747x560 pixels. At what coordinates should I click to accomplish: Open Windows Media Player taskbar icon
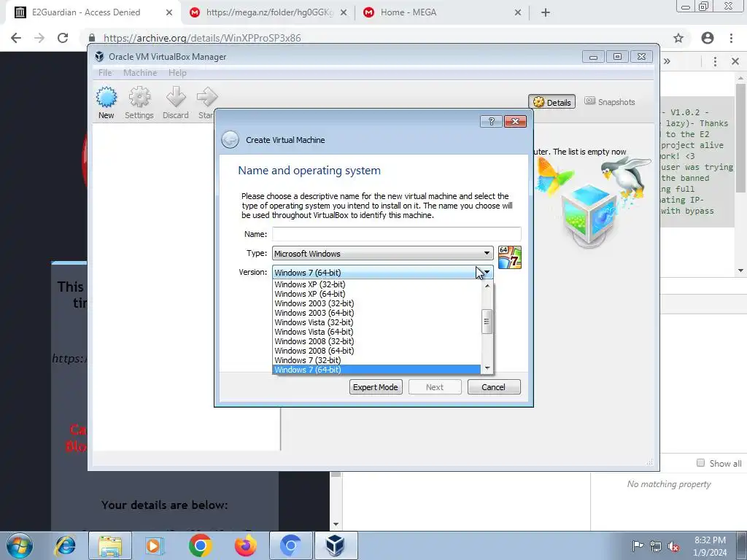coord(154,545)
